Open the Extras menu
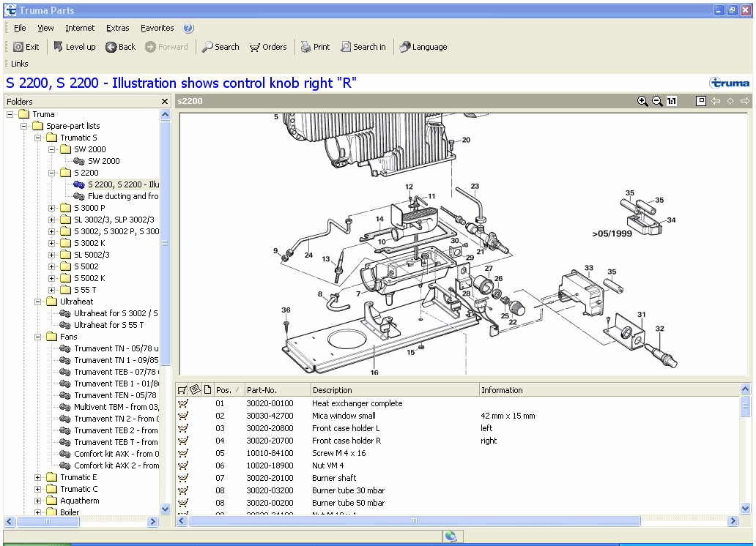Image resolution: width=756 pixels, height=546 pixels. coord(117,28)
